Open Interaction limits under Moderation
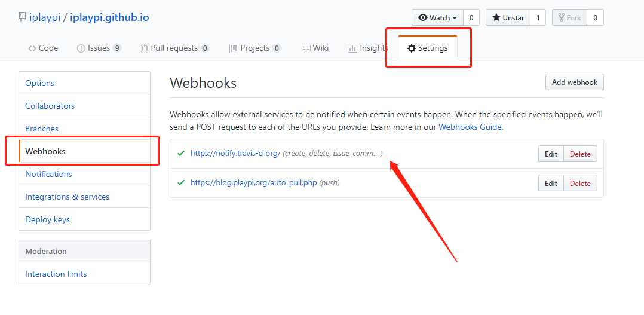The height and width of the screenshot is (315, 644). pyautogui.click(x=85, y=274)
